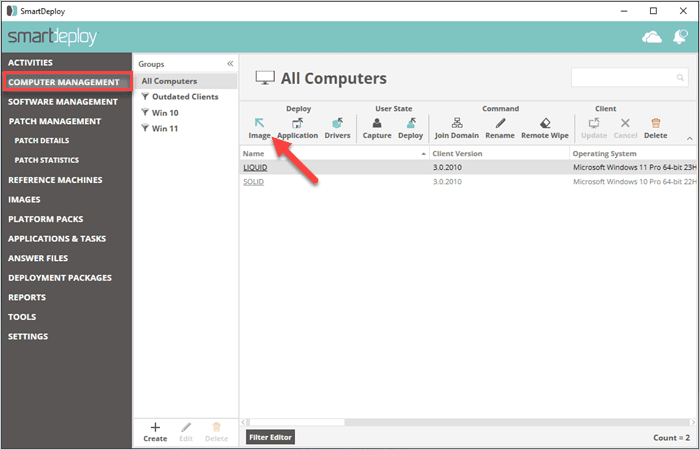This screenshot has width=700, height=450.
Task: Click the User State Capture icon
Action: pyautogui.click(x=377, y=123)
